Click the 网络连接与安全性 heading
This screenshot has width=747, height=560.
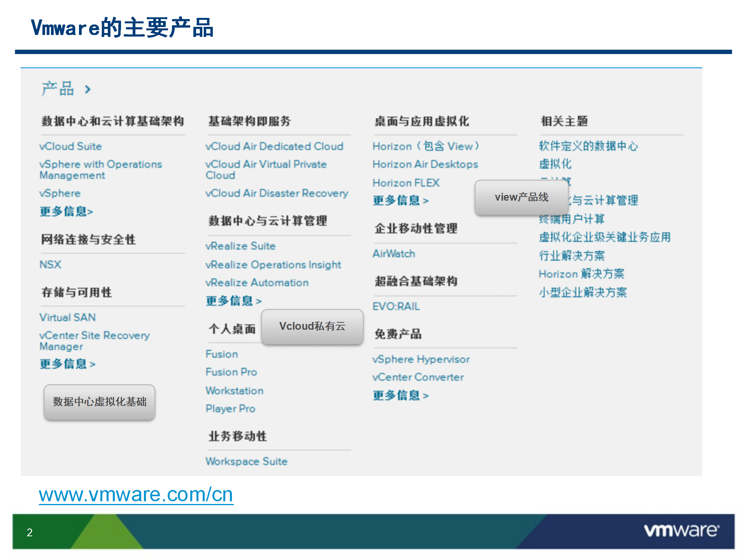pos(88,240)
